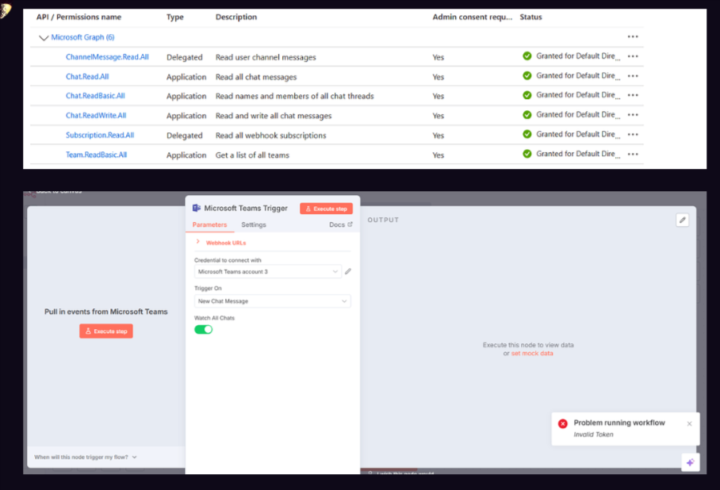Open ellipsis menu for Team.ReadBasic.All row
This screenshot has height=490, width=720.
633,154
